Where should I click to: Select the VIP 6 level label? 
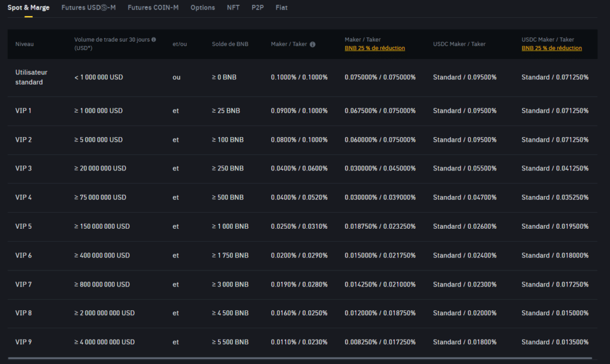tap(23, 256)
